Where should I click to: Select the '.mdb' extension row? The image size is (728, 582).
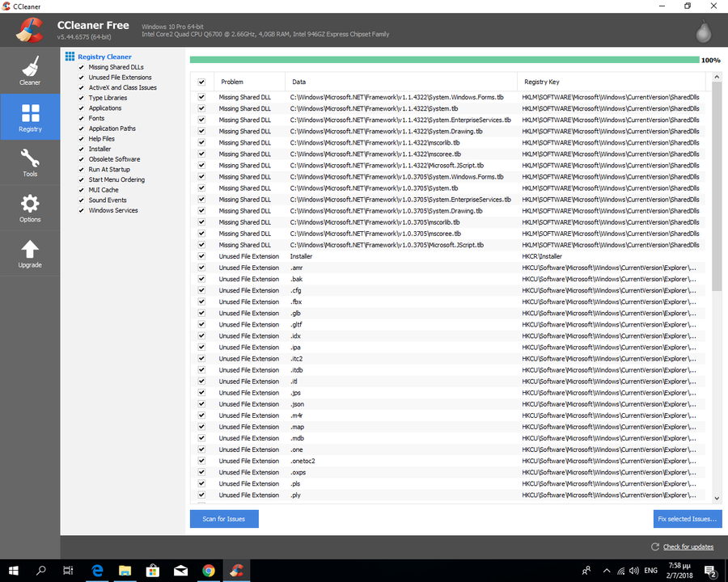click(x=447, y=438)
